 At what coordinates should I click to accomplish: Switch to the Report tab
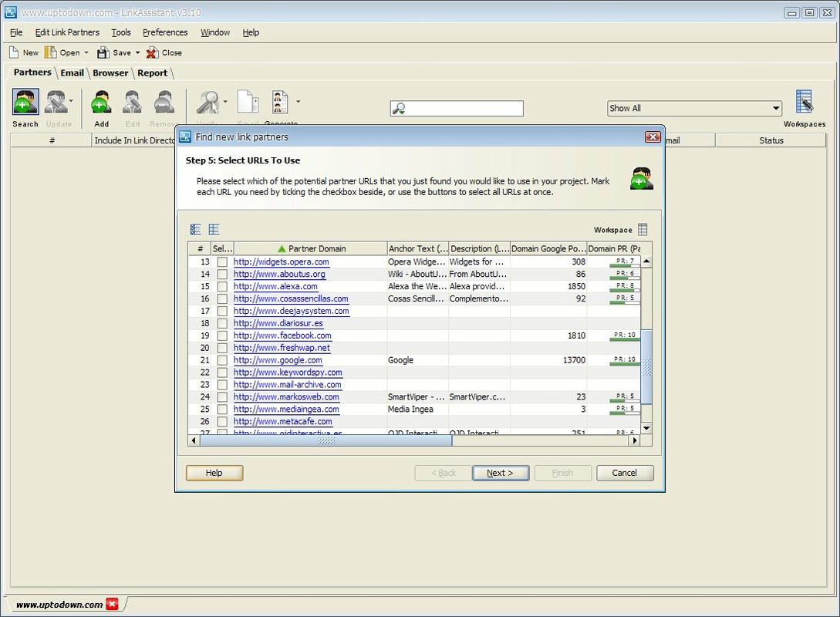[152, 72]
